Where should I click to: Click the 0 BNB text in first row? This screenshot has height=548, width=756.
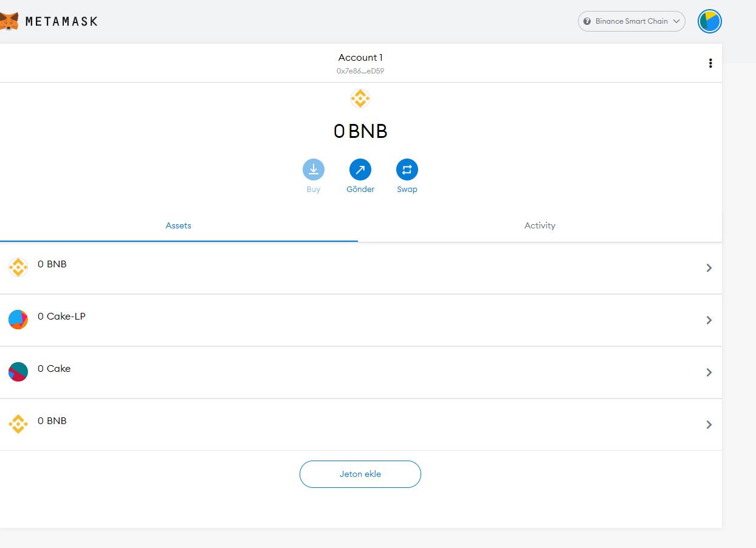(x=52, y=264)
